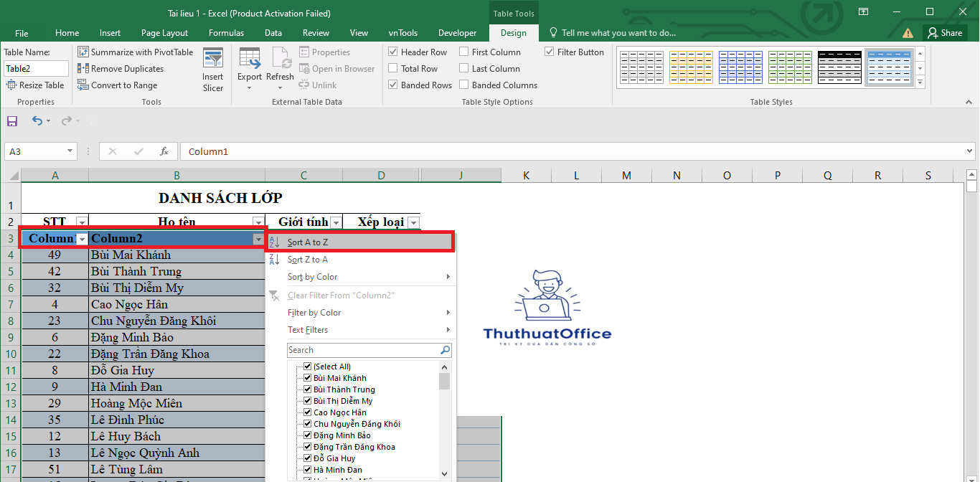Select column K header
This screenshot has width=980, height=482.
[x=526, y=176]
